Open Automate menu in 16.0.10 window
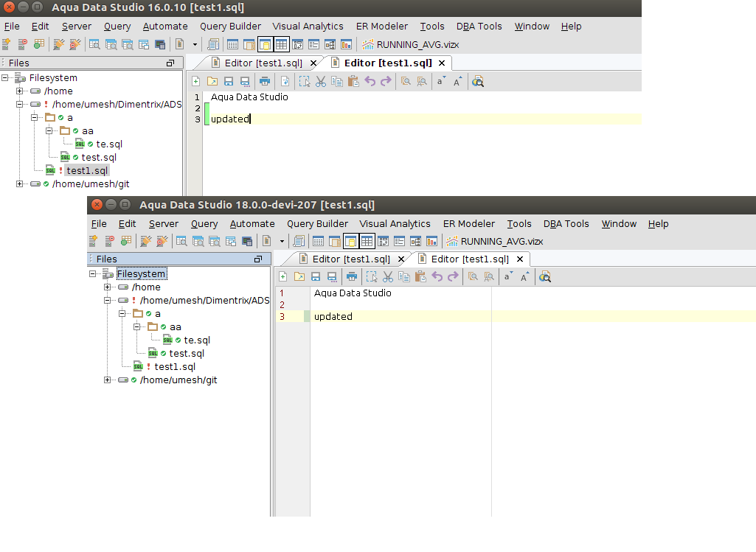This screenshot has width=756, height=552. (165, 27)
